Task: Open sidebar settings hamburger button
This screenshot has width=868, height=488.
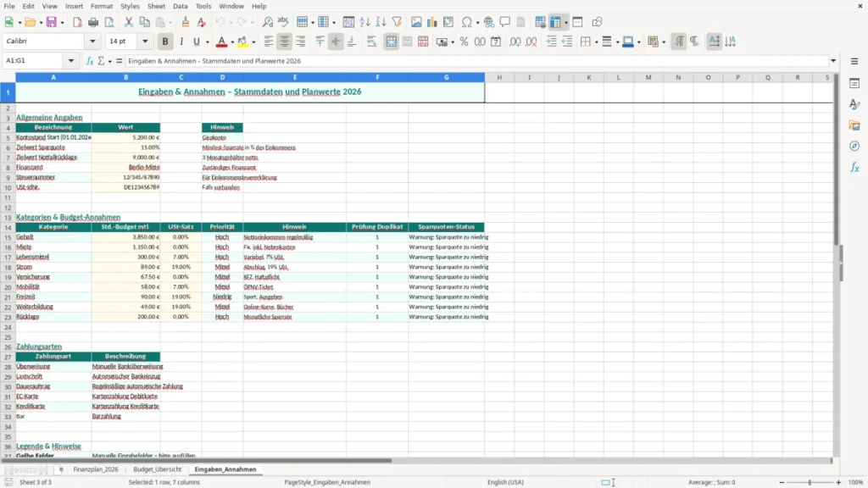Action: pos(854,61)
